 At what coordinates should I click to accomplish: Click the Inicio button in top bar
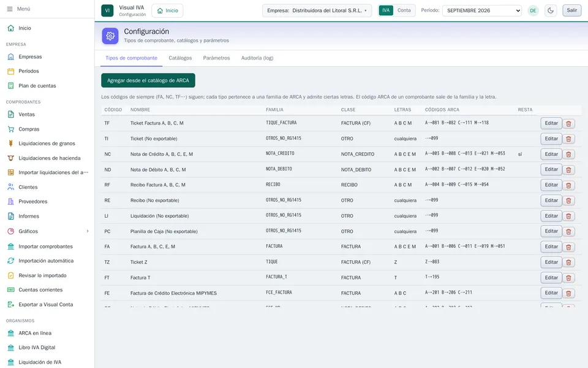167,10
